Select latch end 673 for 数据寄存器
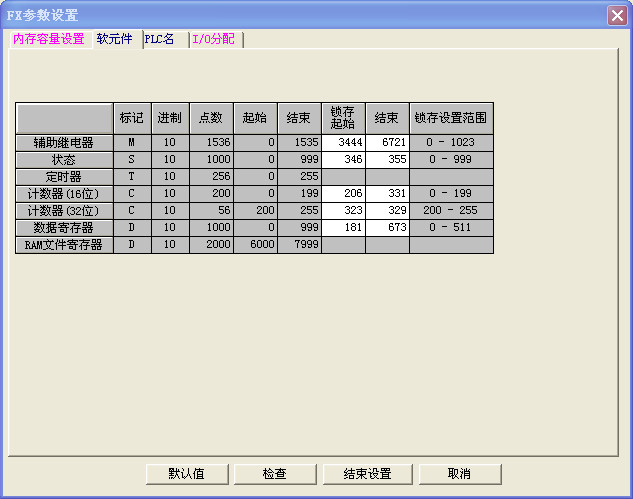The height and width of the screenshot is (499, 633). tap(387, 228)
